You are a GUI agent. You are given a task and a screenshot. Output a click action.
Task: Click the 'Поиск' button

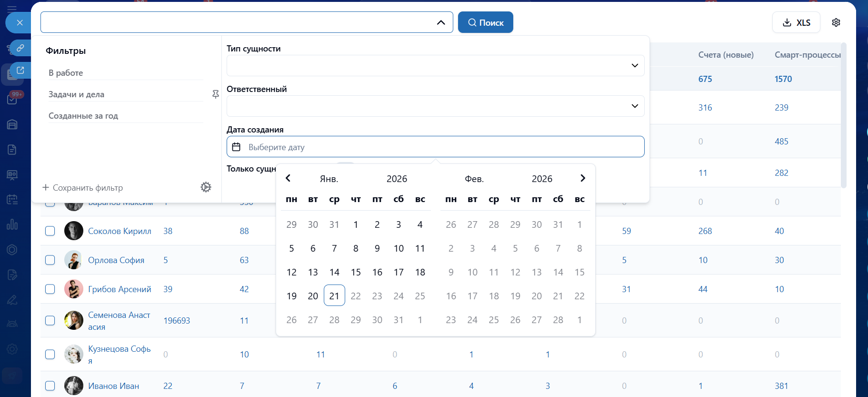click(485, 22)
